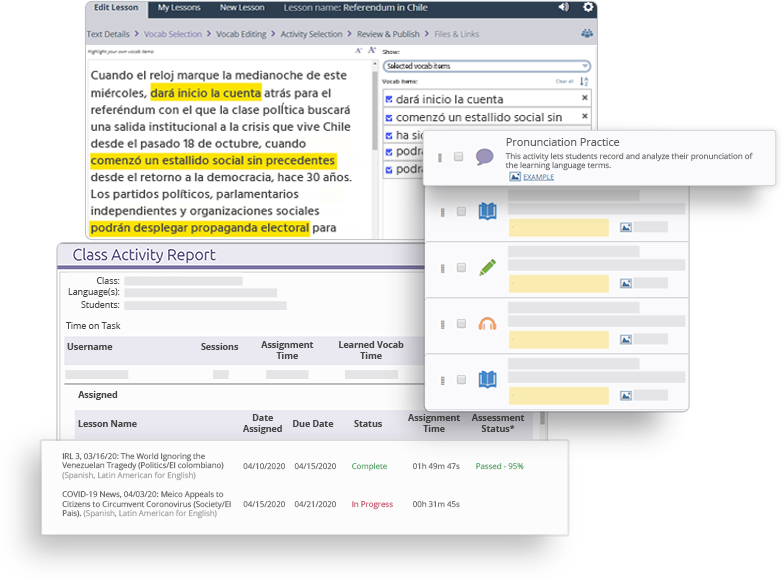This screenshot has width=783, height=583.
Task: Uncheck 'comenzó un estallido social sin' vocab item
Action: (x=389, y=117)
